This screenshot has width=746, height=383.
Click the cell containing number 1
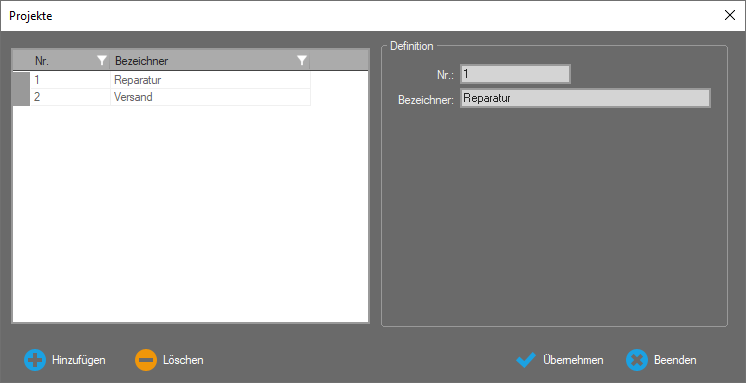tap(70, 80)
